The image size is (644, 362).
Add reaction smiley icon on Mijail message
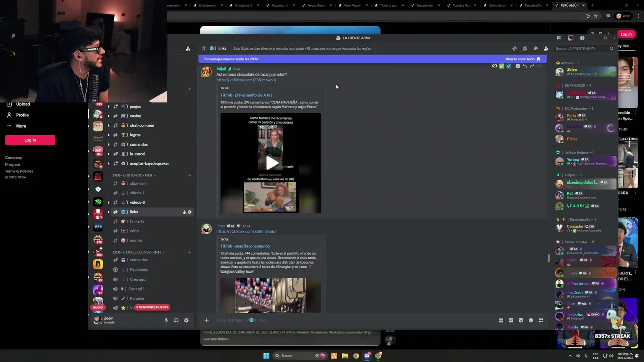click(518, 66)
